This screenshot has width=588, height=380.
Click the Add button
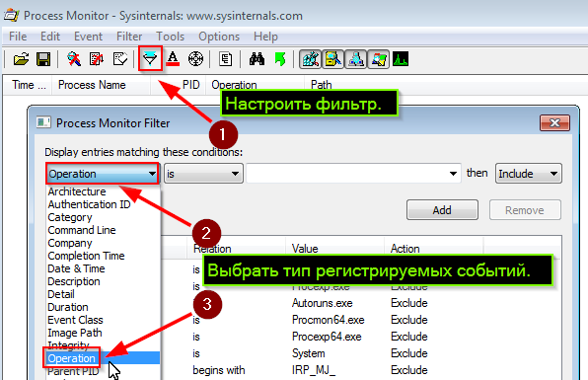(442, 210)
